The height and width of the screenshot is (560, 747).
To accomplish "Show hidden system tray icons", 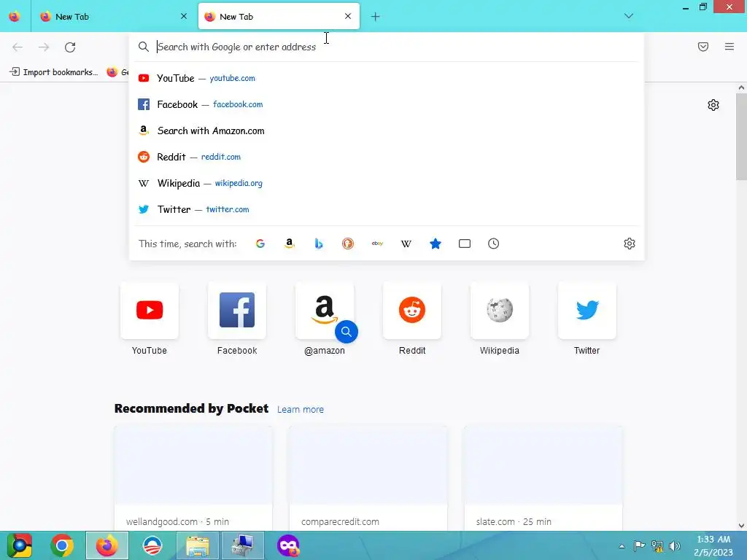I will tap(622, 546).
